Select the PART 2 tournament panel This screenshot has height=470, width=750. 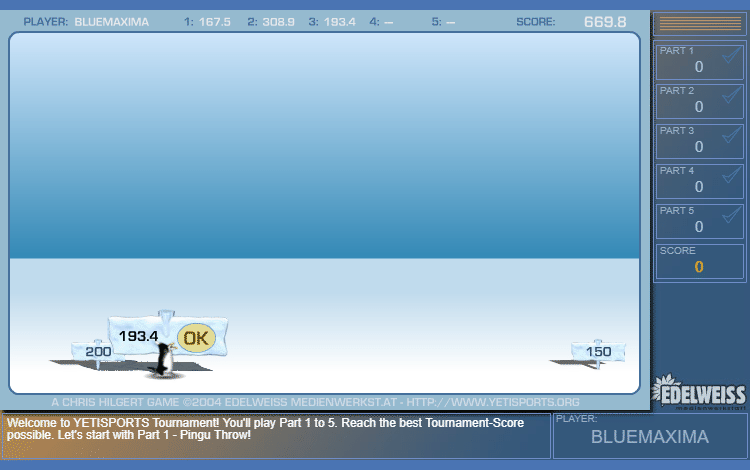(x=699, y=101)
